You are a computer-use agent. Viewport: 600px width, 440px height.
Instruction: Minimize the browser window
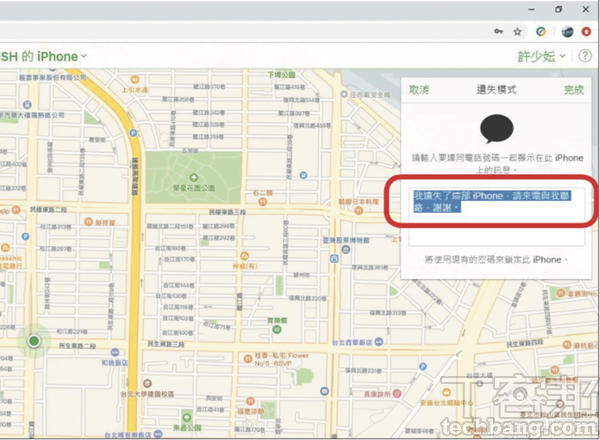pyautogui.click(x=532, y=10)
